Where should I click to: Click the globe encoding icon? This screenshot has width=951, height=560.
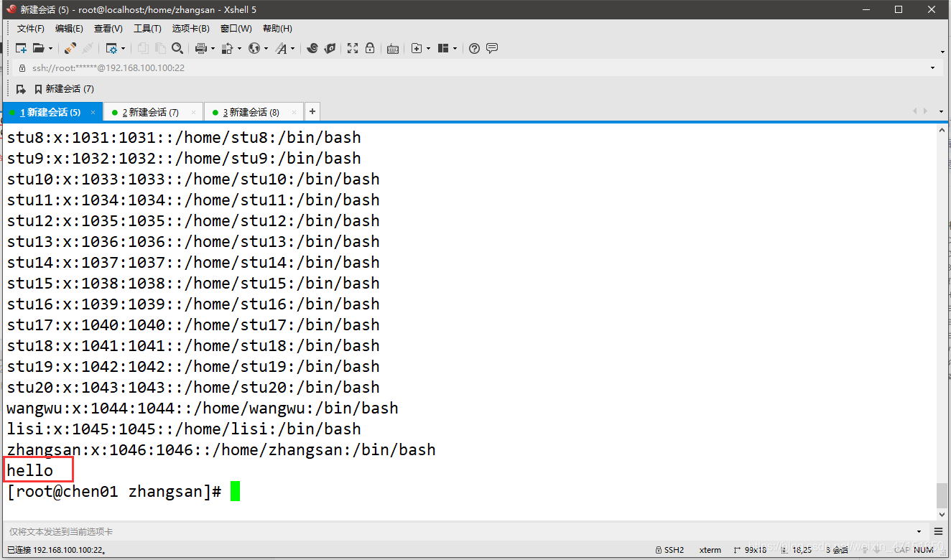point(254,48)
